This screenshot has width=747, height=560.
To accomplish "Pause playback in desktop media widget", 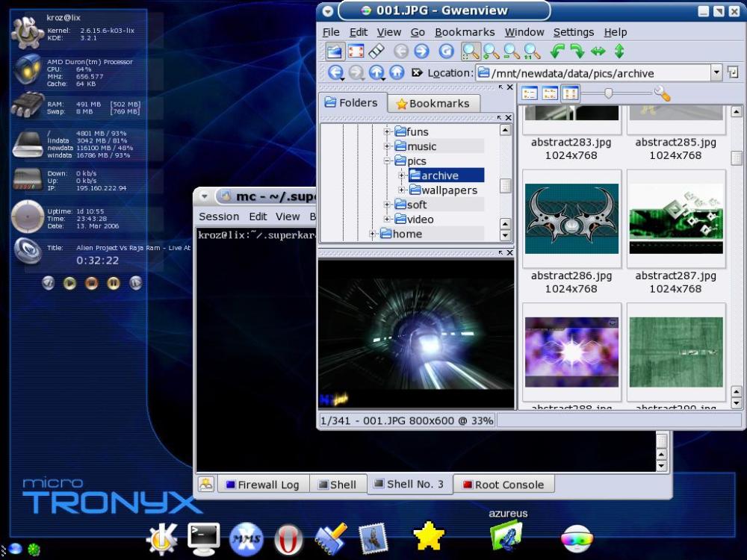I will click(114, 283).
